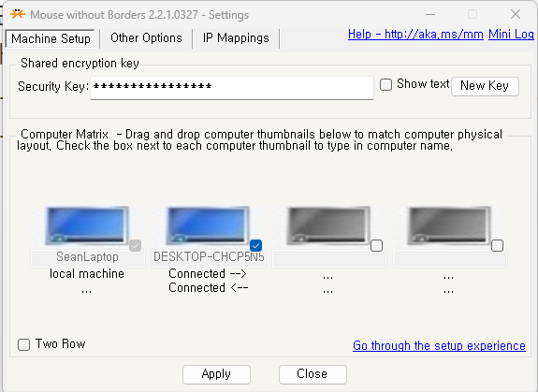The width and height of the screenshot is (538, 392).
Task: Click the 'Connected -->' status text
Action: 207,274
